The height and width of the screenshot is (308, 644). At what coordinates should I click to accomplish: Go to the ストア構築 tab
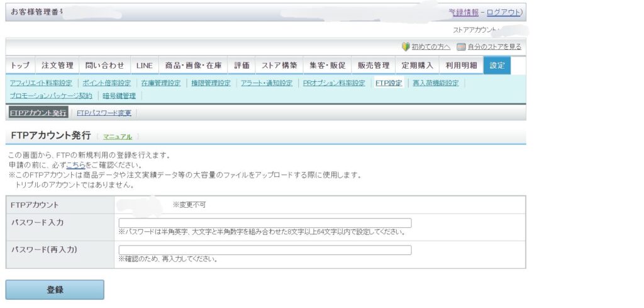click(279, 66)
